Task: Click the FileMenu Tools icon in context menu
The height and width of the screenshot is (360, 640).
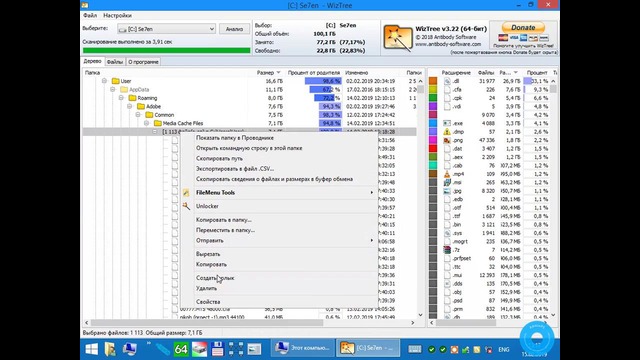Action: point(186,192)
